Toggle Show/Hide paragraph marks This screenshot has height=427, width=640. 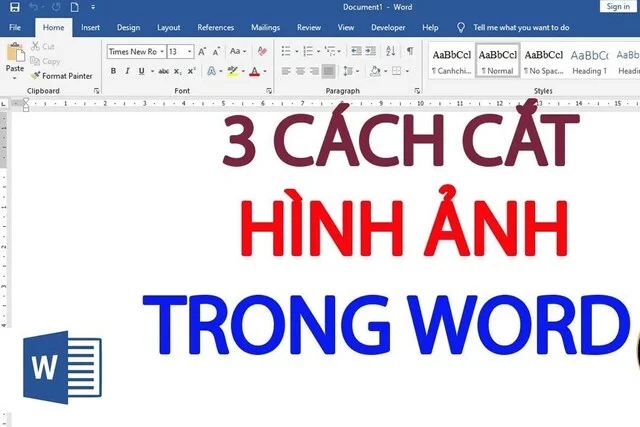(410, 51)
